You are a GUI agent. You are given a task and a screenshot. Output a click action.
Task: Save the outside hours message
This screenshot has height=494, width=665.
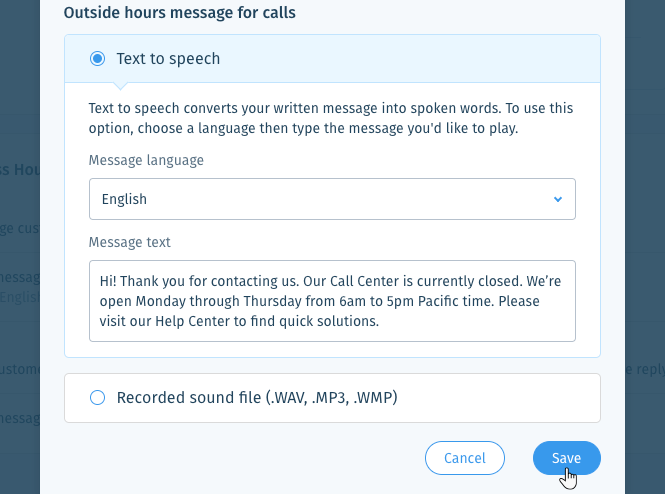click(567, 458)
